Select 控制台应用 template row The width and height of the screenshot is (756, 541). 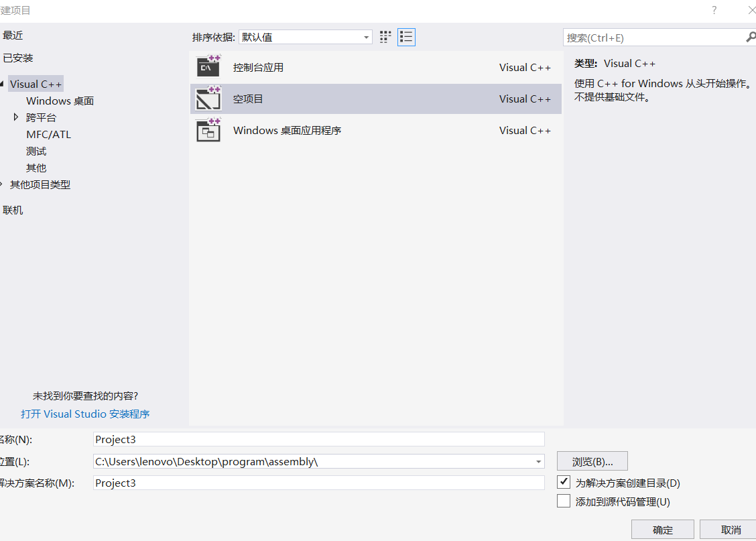[375, 68]
